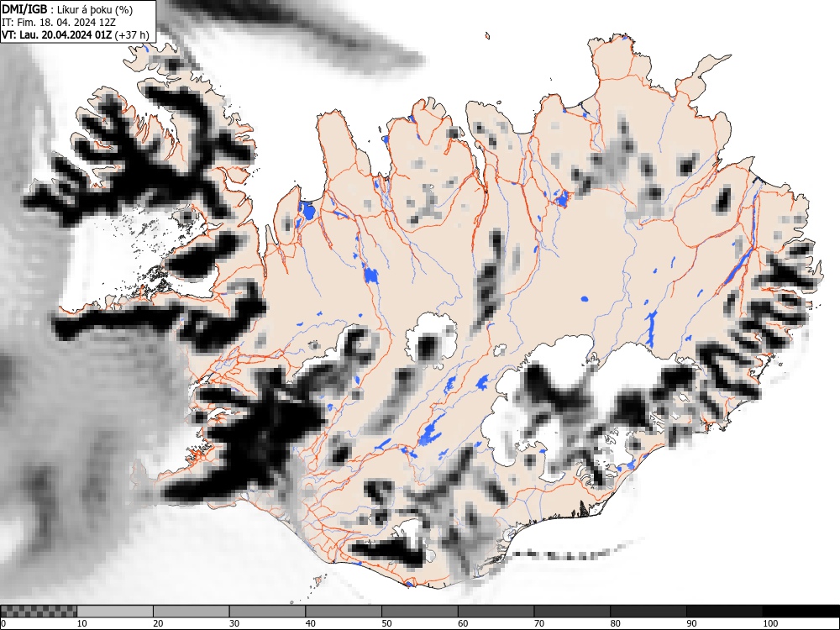Click the legend label '20'
This screenshot has height=630, width=840.
(158, 623)
